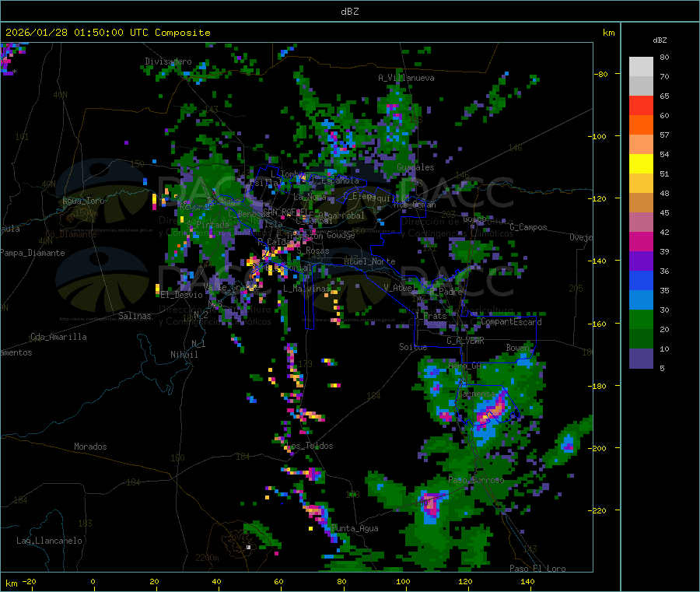The width and height of the screenshot is (700, 592).
Task: Click the dBZ title at top center
Action: point(349,12)
